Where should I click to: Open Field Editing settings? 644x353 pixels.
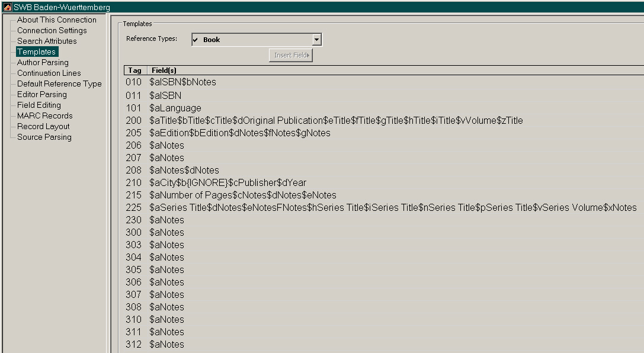[x=39, y=105]
